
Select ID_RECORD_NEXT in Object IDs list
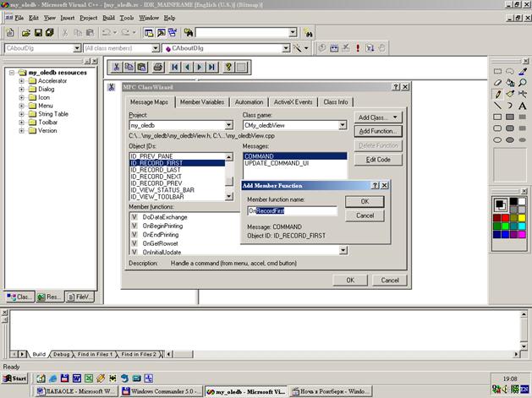click(x=177, y=177)
